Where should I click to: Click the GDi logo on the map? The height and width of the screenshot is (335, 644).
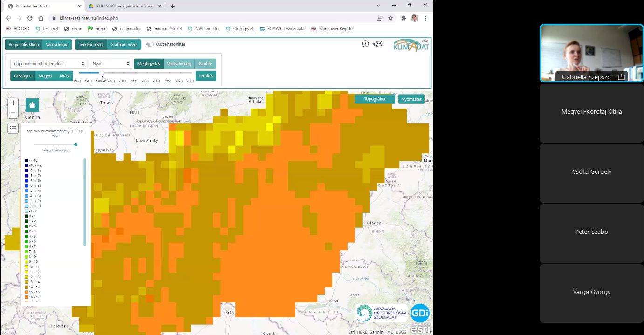coord(420,312)
